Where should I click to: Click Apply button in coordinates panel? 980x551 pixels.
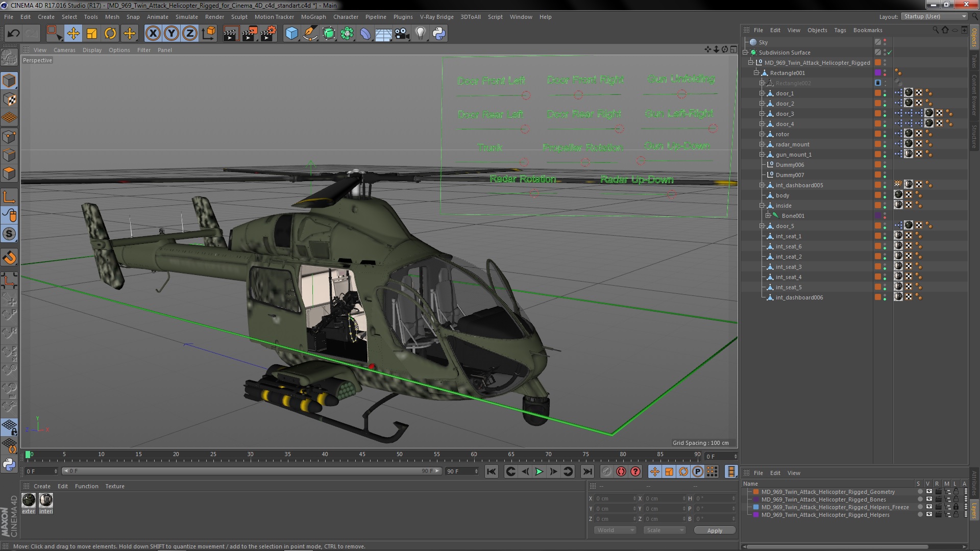click(x=715, y=530)
